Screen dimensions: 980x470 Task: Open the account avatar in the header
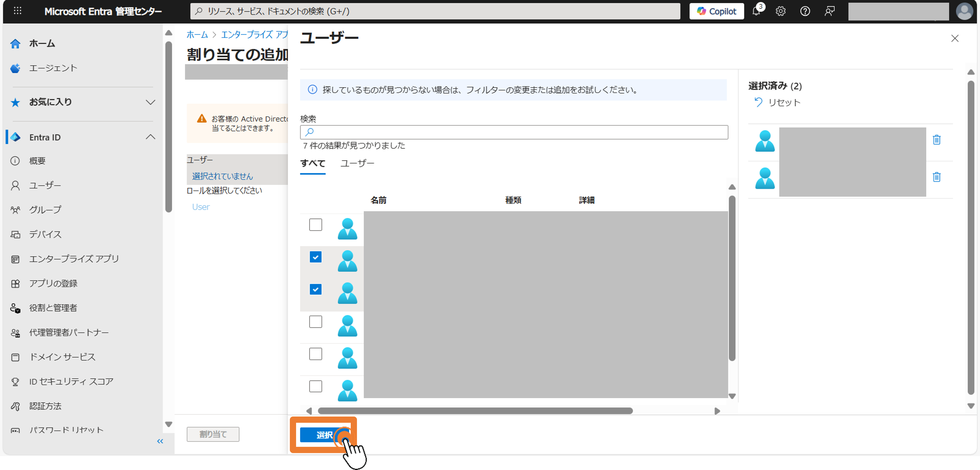pos(964,11)
